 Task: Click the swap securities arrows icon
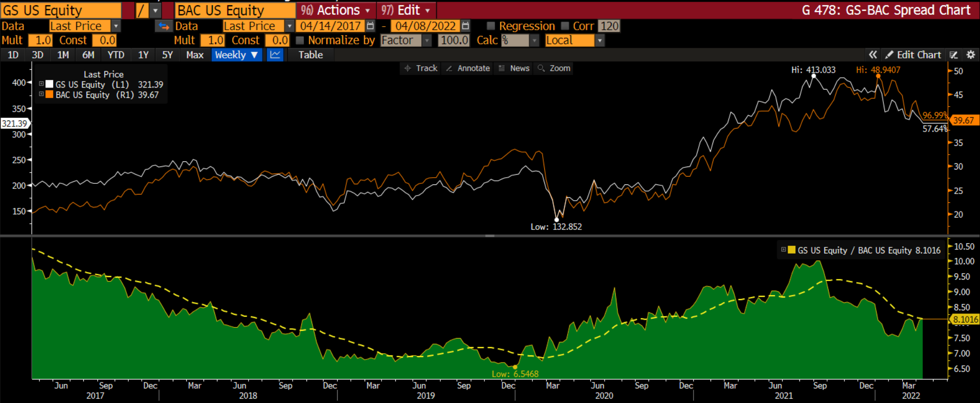pyautogui.click(x=164, y=26)
